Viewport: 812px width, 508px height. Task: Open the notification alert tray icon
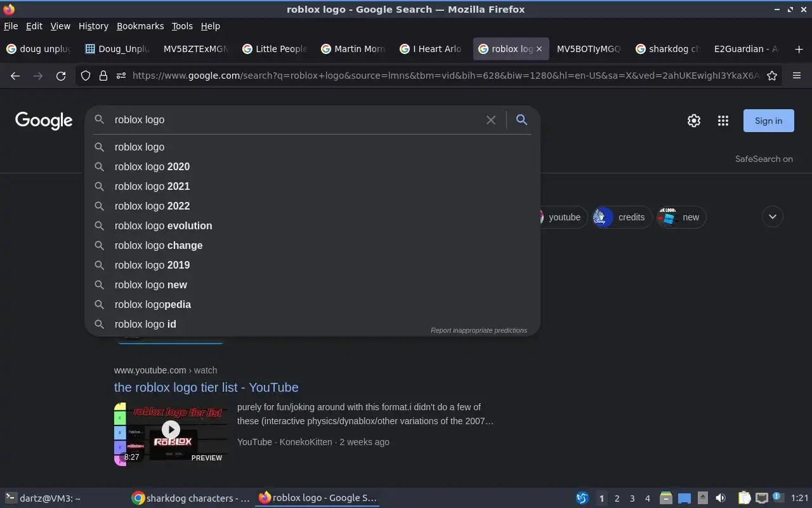click(778, 498)
